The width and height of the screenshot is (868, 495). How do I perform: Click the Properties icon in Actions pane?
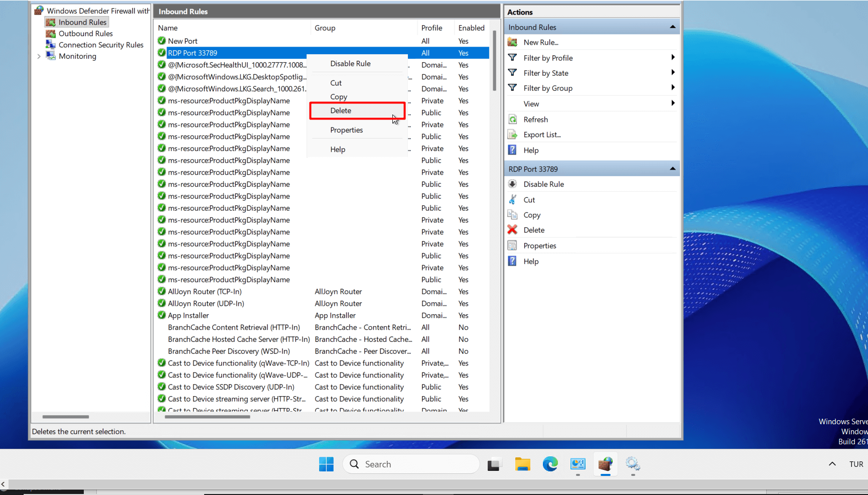click(x=512, y=245)
